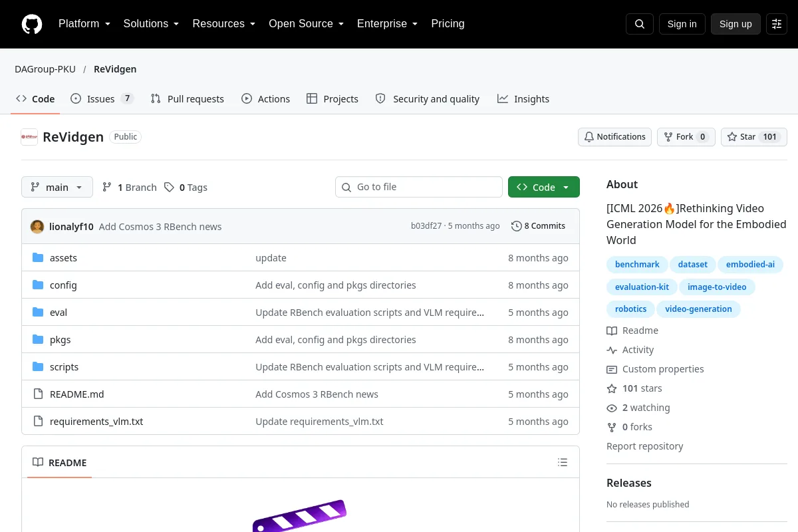Open commit hash b03df27
798x532 pixels.
click(426, 226)
